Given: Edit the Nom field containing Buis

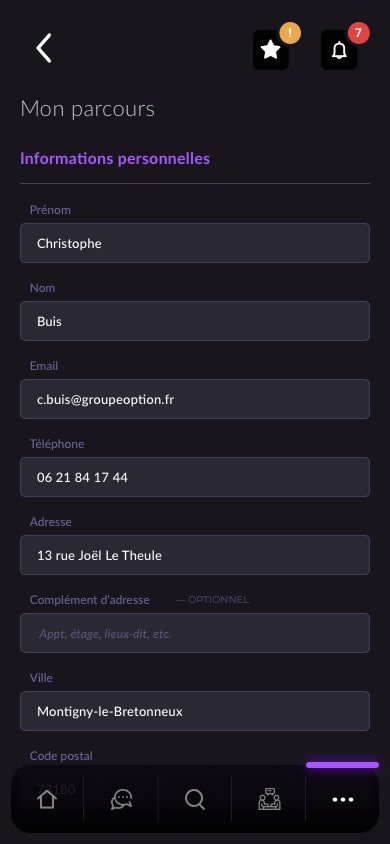Looking at the screenshot, I should click(x=195, y=321).
